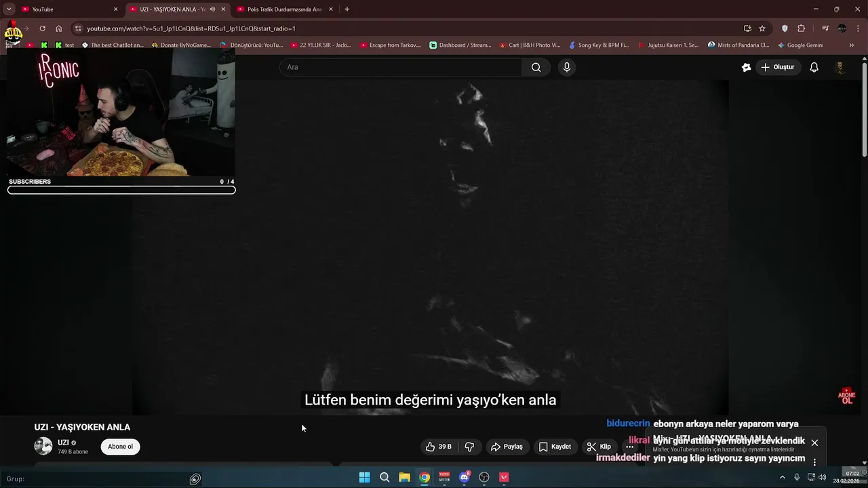Click the starred badge icon beside Oluştur
This screenshot has width=868, height=488.
tap(746, 67)
